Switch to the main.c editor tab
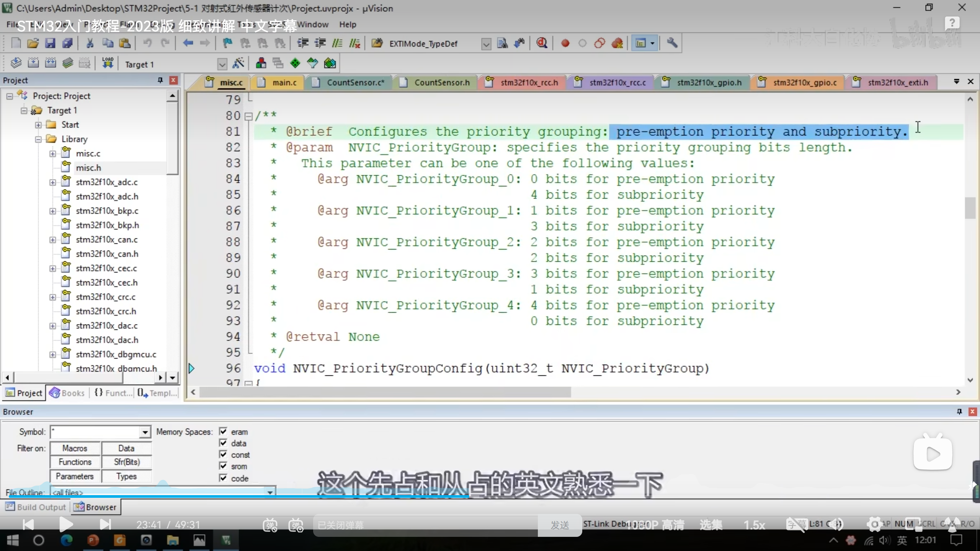The height and width of the screenshot is (551, 980). [284, 83]
